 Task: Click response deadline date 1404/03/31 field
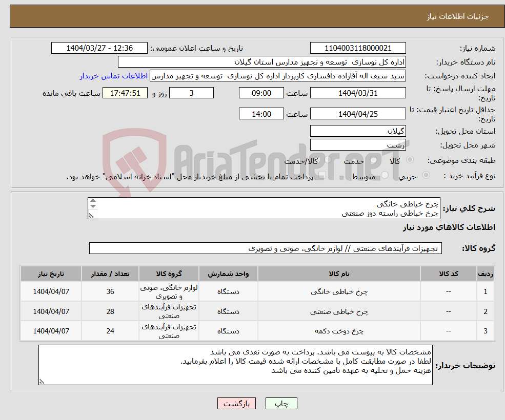358,93
